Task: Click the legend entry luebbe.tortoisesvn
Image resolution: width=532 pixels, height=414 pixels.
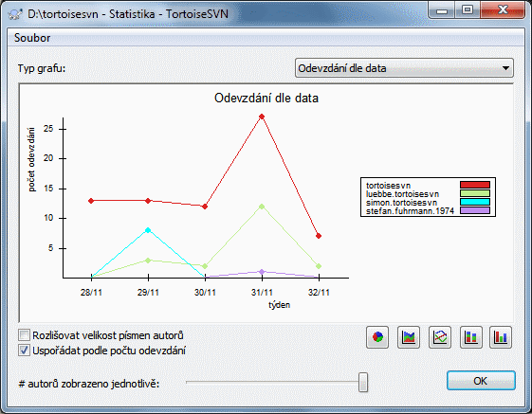Action: [402, 194]
